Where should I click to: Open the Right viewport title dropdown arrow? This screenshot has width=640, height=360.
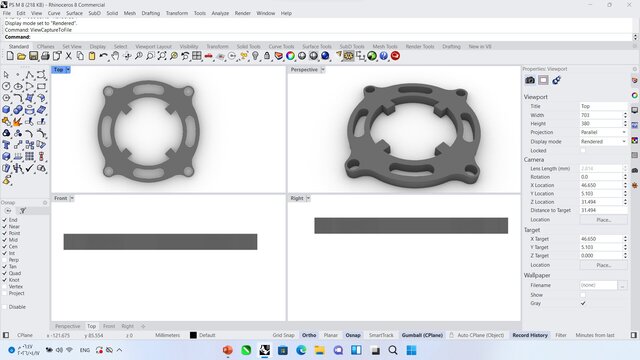[x=308, y=198]
